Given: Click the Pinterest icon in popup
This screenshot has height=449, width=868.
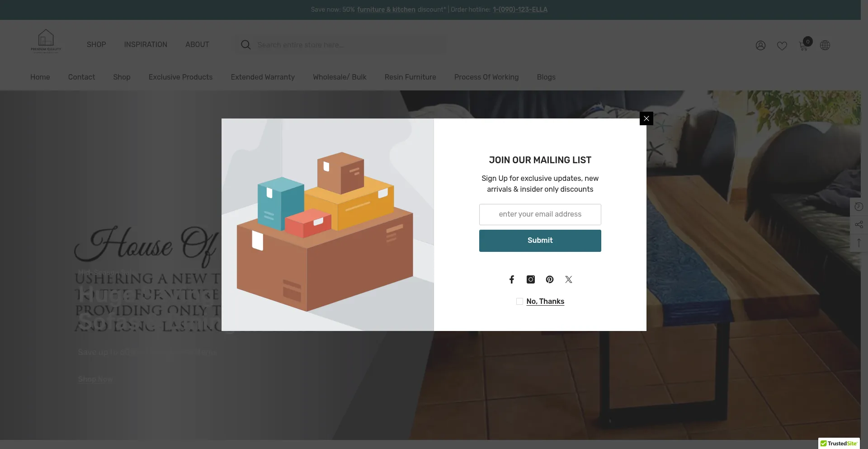Looking at the screenshot, I should (x=550, y=279).
